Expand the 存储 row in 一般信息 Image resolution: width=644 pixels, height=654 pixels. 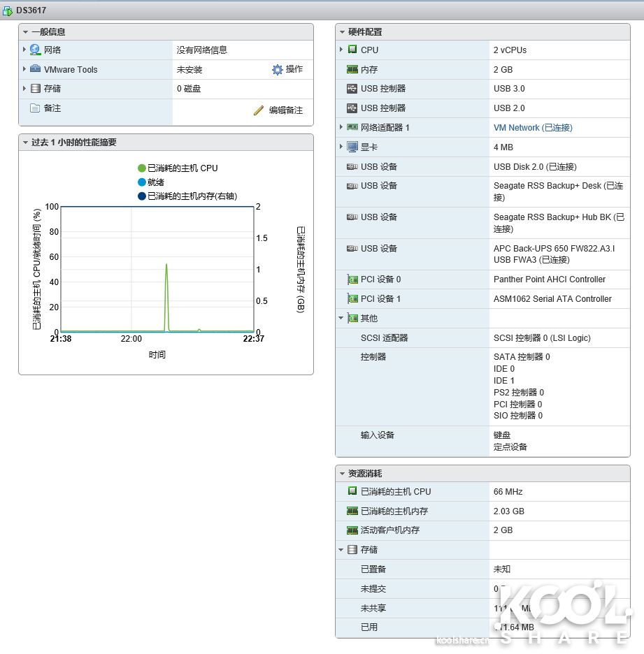point(24,89)
